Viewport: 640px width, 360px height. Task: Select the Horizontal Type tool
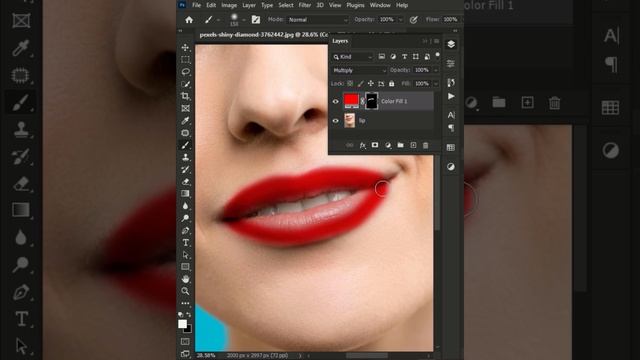click(185, 242)
